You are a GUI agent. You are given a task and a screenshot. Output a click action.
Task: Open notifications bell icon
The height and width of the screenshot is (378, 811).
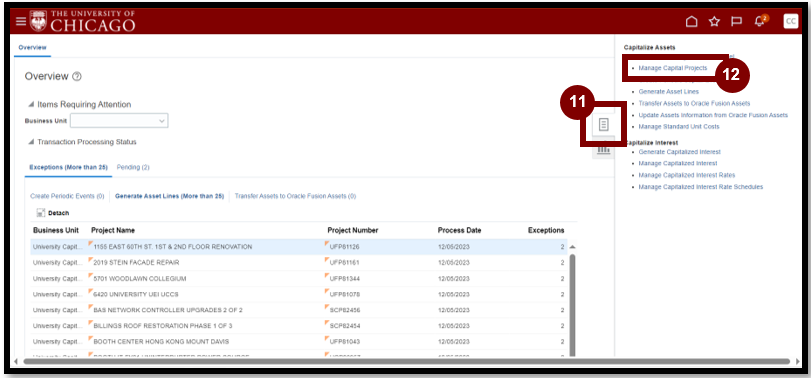click(759, 21)
